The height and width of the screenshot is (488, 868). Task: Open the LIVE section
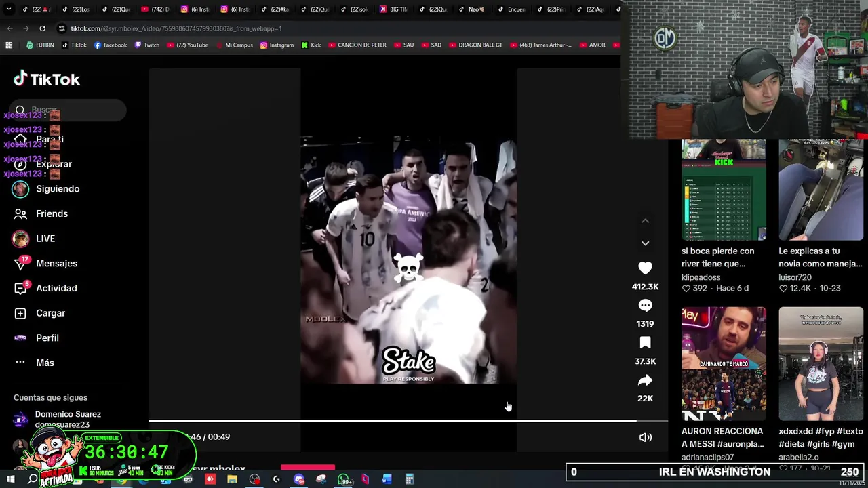34,239
